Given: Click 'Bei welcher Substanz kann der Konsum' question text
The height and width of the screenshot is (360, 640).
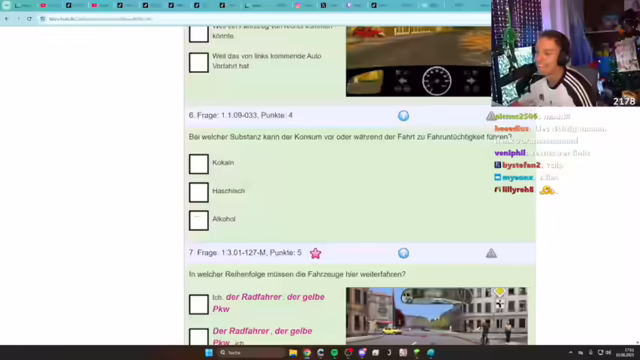Looking at the screenshot, I should click(x=350, y=137).
